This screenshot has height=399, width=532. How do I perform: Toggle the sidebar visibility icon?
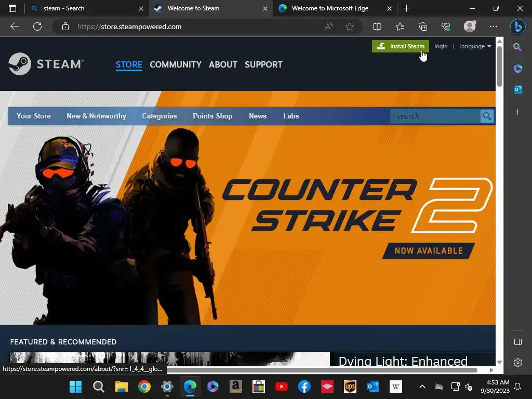[518, 342]
